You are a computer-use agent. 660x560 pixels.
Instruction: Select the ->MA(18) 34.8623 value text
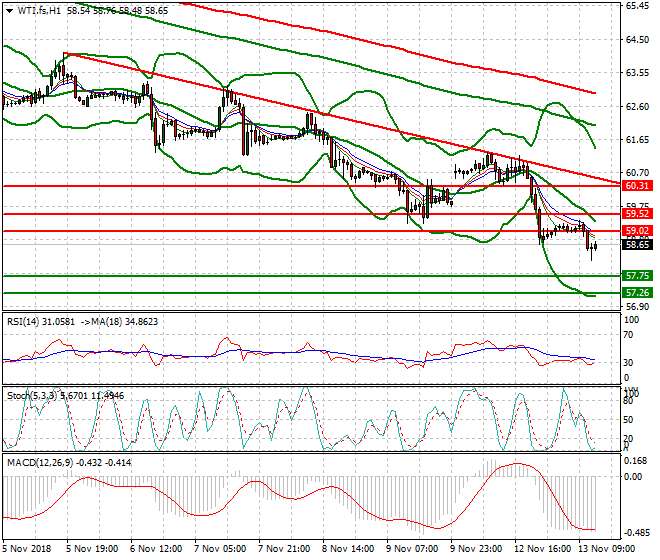118,322
